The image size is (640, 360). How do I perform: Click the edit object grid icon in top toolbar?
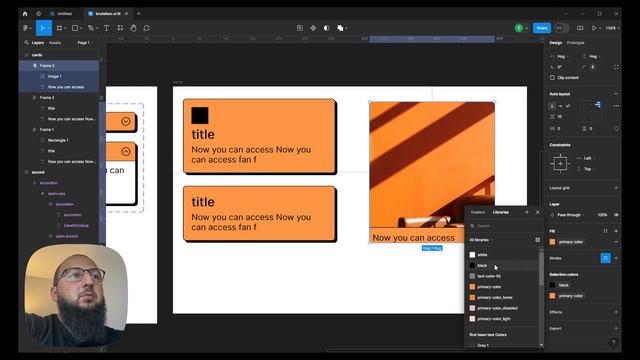(x=300, y=28)
